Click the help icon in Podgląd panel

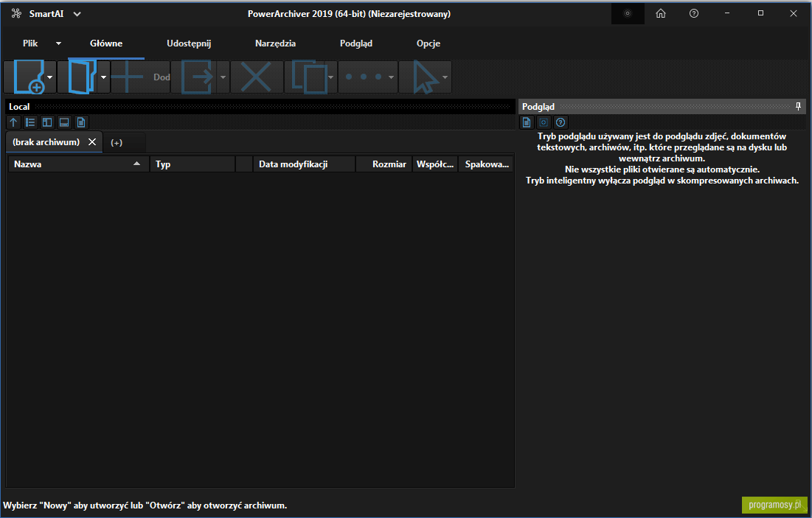pos(561,122)
